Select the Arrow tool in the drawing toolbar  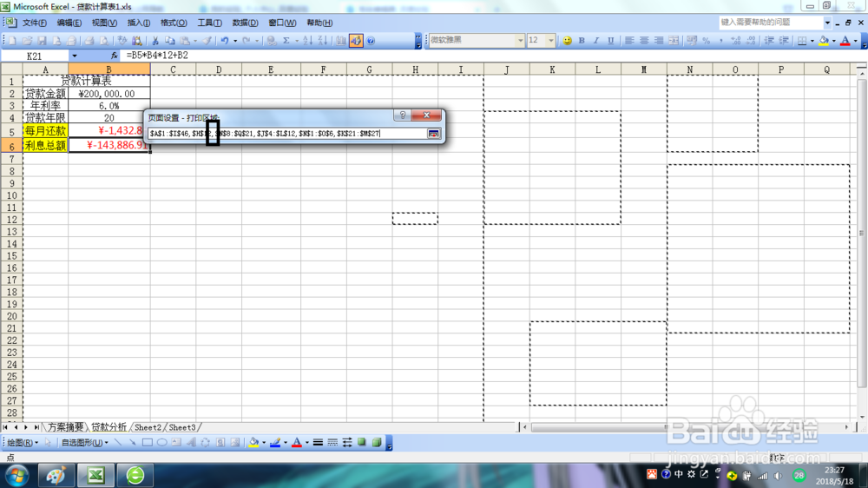132,443
